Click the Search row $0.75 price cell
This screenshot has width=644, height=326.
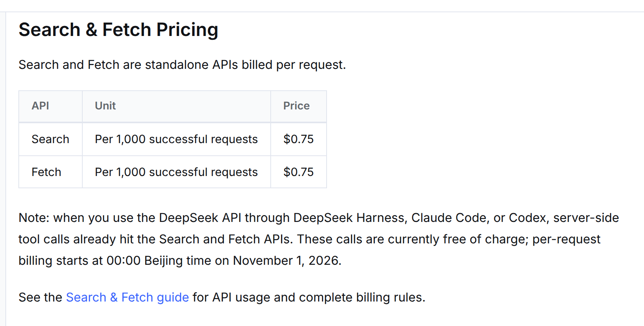coord(299,139)
